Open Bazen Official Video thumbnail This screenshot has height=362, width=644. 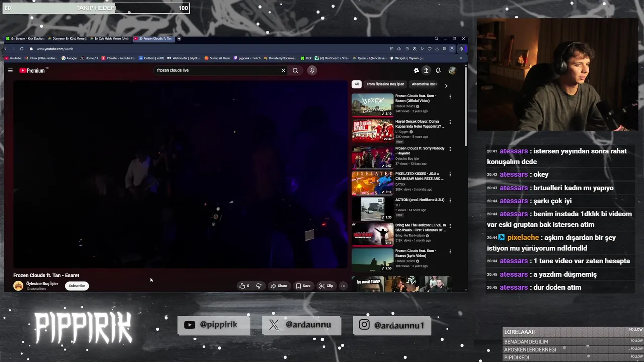pyautogui.click(x=372, y=104)
